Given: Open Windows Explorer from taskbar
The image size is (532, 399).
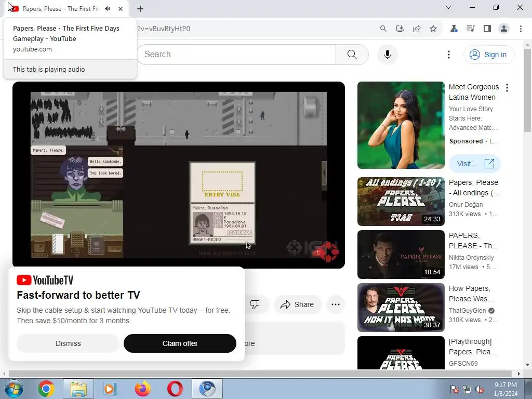Looking at the screenshot, I should (78, 389).
